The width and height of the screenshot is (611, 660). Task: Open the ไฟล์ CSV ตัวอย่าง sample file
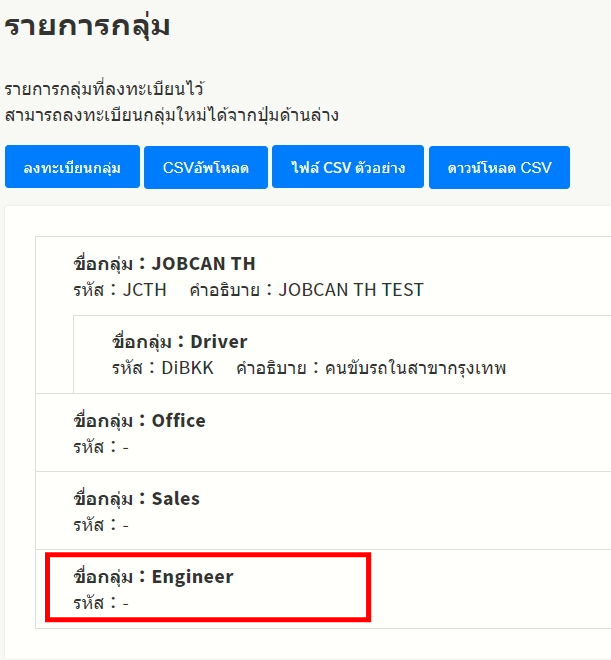tap(348, 167)
